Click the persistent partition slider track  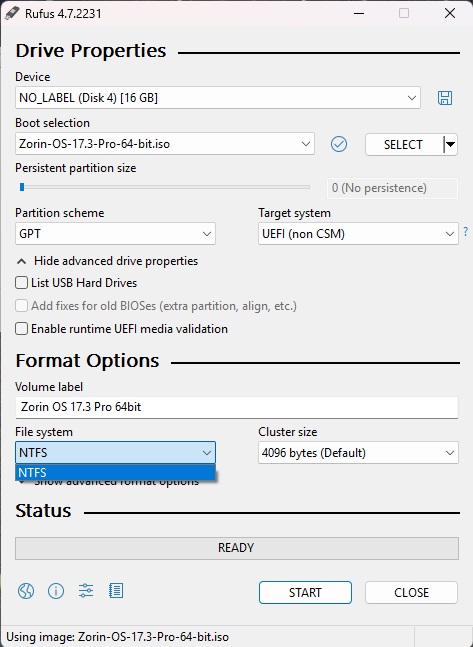165,187
